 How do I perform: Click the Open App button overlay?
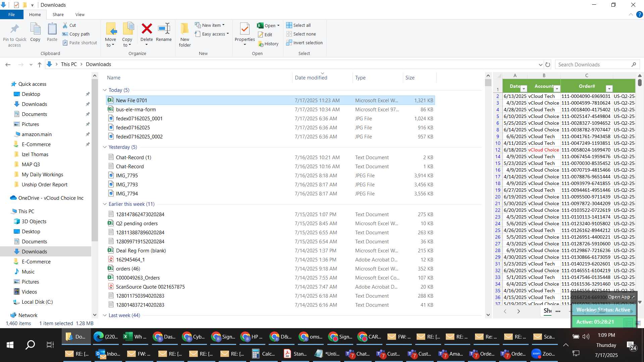pyautogui.click(x=621, y=297)
